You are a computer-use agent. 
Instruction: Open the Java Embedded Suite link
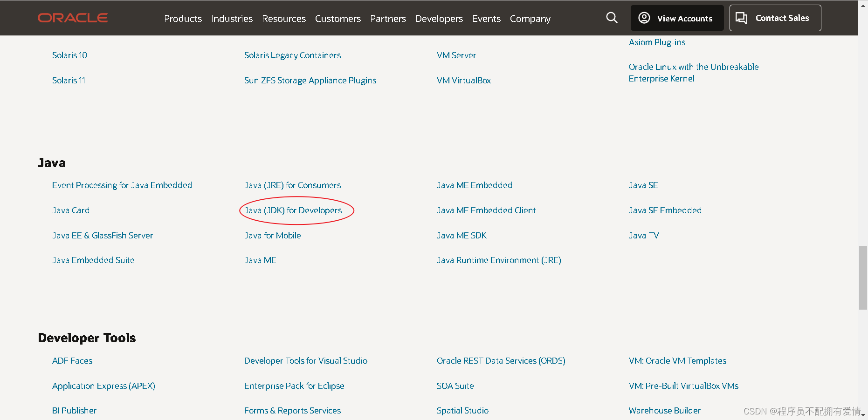[93, 260]
